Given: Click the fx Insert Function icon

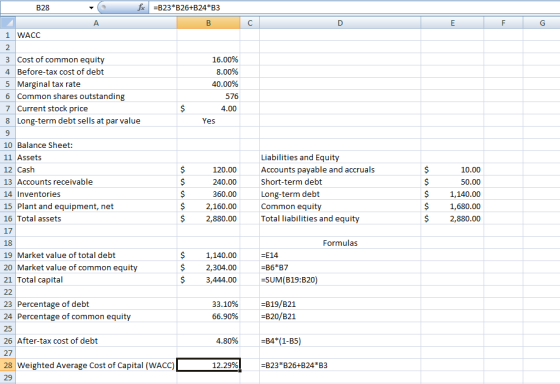Looking at the screenshot, I should (x=141, y=8).
